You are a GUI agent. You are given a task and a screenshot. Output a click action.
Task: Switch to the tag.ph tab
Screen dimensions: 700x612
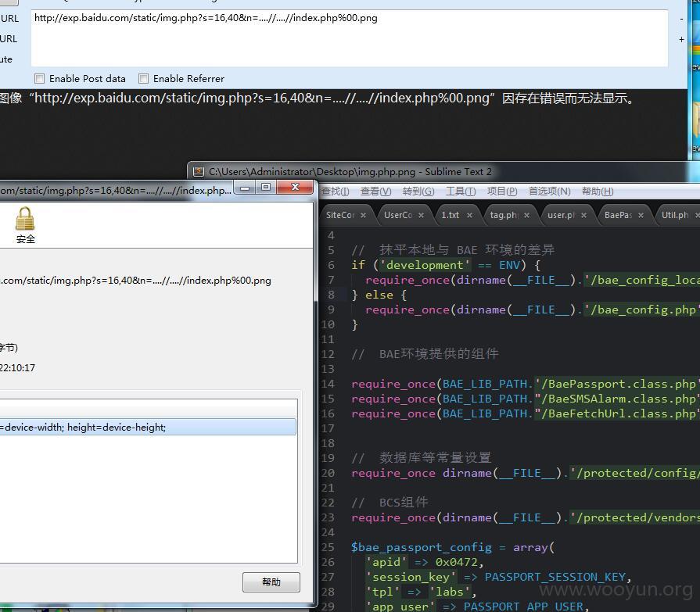coord(504,215)
